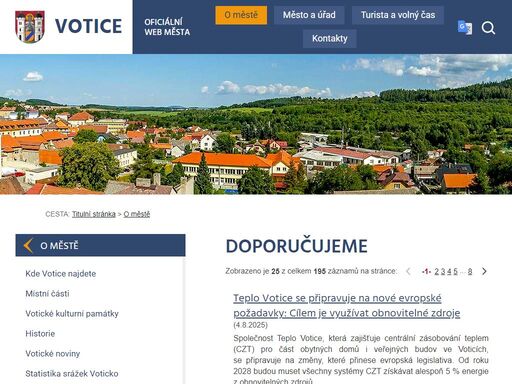This screenshot has height=384, width=512.
Task: Click the Votice coat of arms logo
Action: [x=30, y=27]
